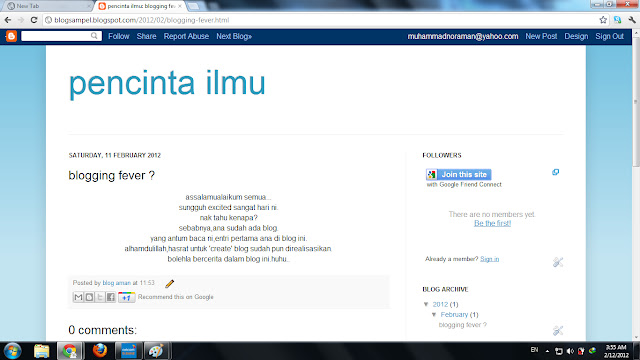Viewport: 640px width, 360px height.
Task: Click the extension icon beside the star
Action: (617, 20)
